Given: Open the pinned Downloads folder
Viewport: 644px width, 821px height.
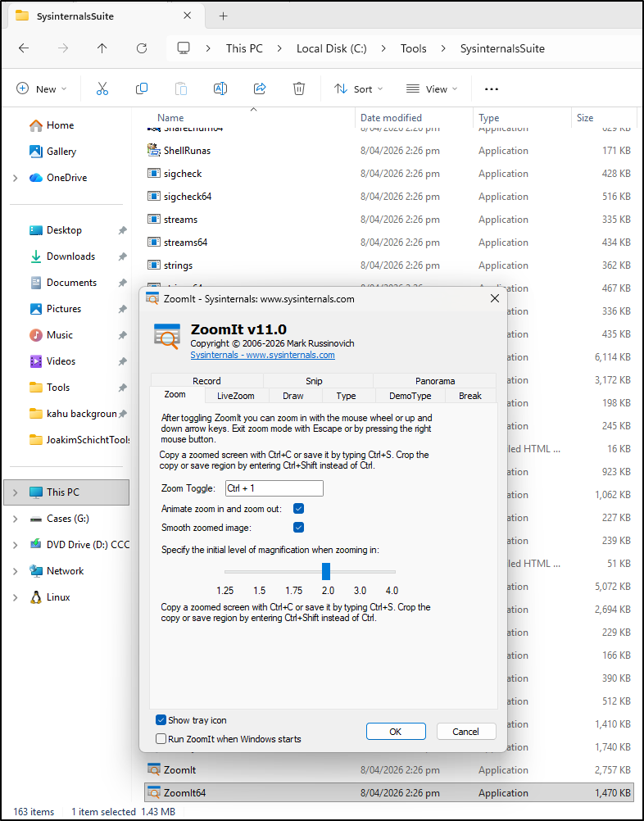Looking at the screenshot, I should tap(62, 256).
